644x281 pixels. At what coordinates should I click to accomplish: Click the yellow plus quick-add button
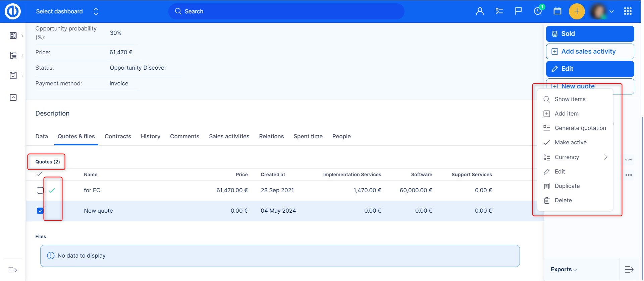[x=577, y=11]
